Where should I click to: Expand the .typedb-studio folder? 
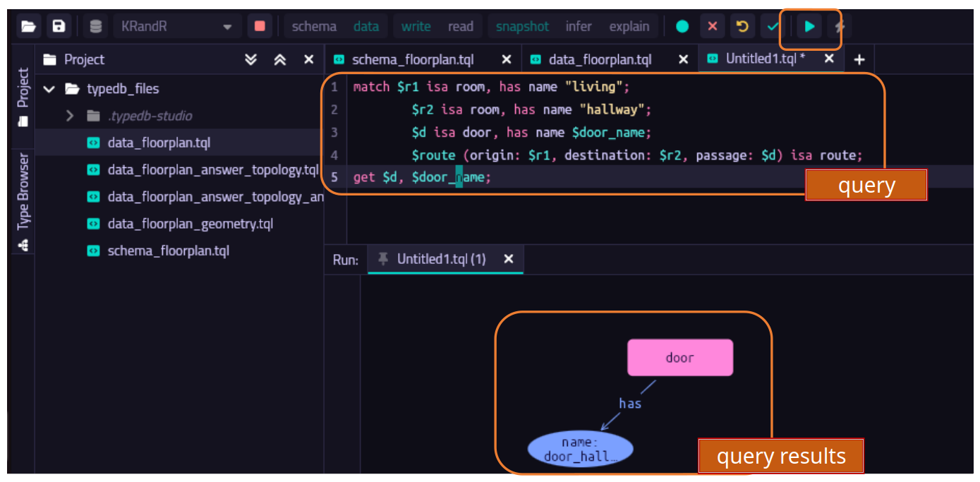[x=69, y=116]
